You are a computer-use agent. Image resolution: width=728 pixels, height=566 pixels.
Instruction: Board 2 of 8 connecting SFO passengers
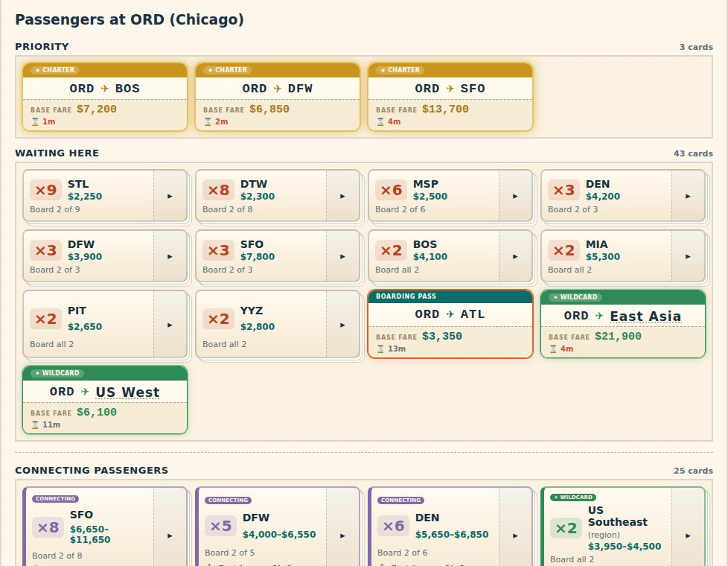click(x=89, y=527)
